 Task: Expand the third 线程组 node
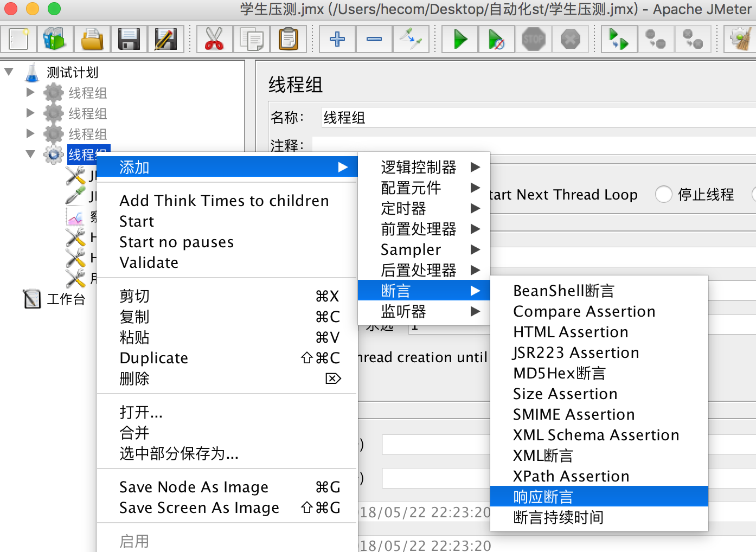point(30,133)
